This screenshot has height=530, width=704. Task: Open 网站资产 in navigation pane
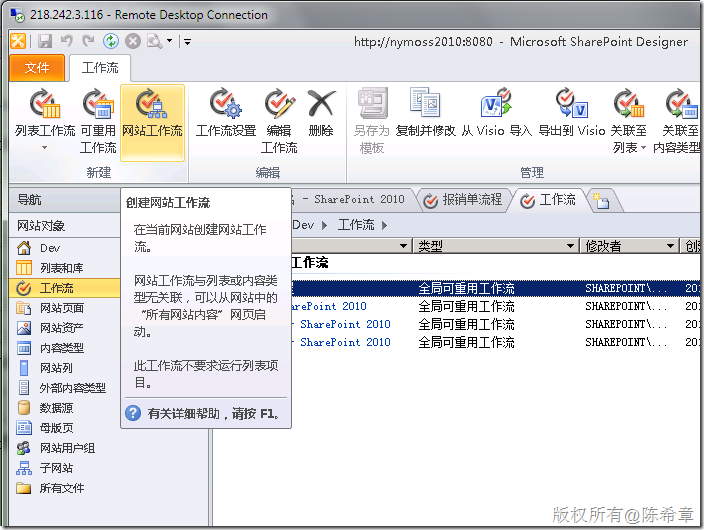tap(64, 328)
